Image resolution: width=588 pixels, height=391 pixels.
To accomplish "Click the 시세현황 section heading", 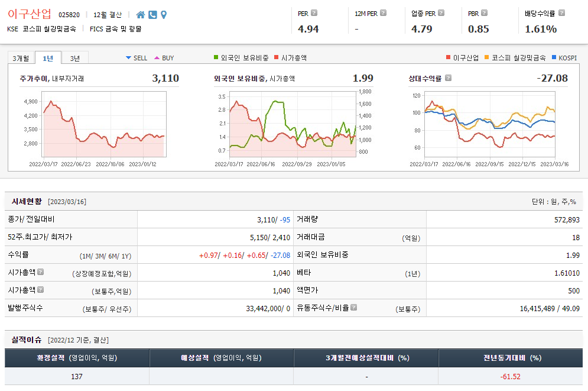I will pos(27,202).
